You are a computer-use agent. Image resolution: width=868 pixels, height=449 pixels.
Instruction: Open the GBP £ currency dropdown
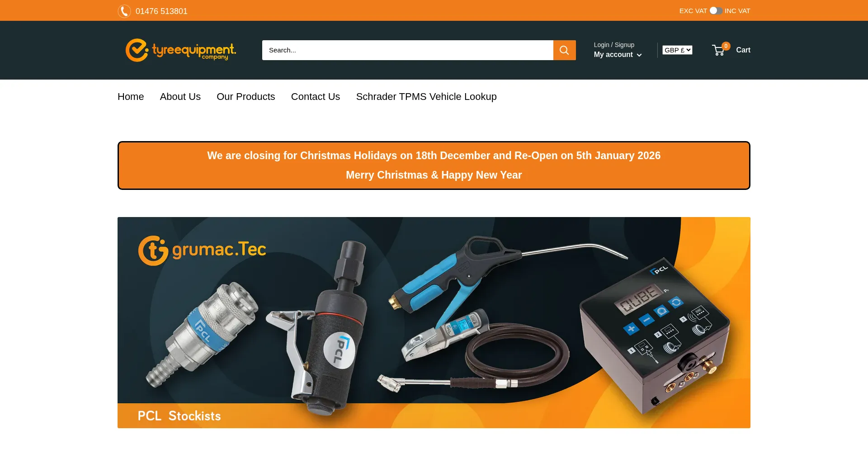click(x=677, y=50)
